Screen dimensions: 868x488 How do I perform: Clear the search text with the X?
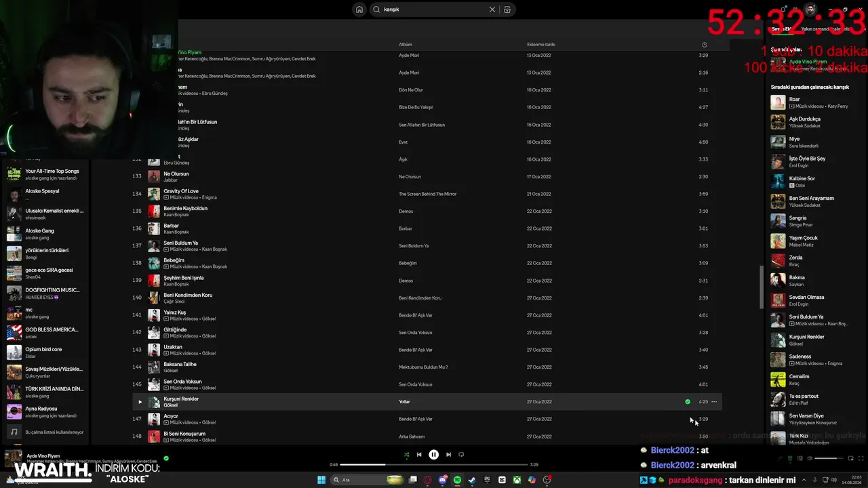pos(492,9)
